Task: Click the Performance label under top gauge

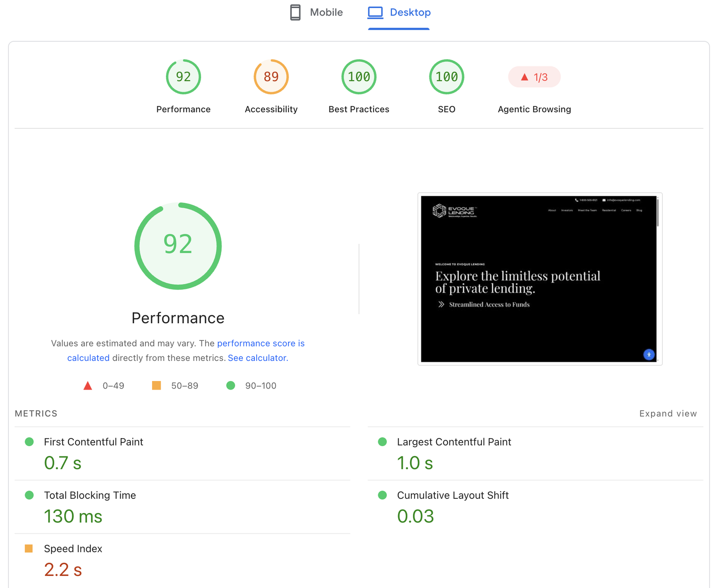Action: [x=184, y=109]
